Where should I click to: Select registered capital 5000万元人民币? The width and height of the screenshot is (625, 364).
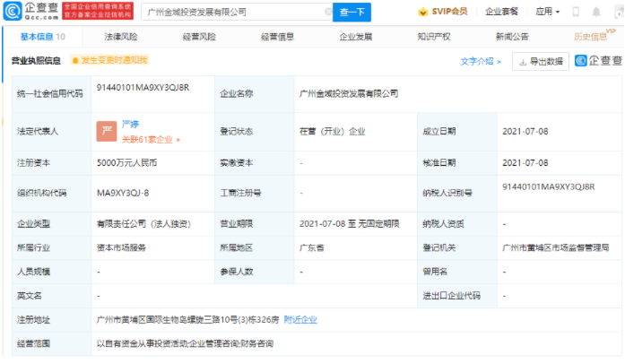pos(126,162)
